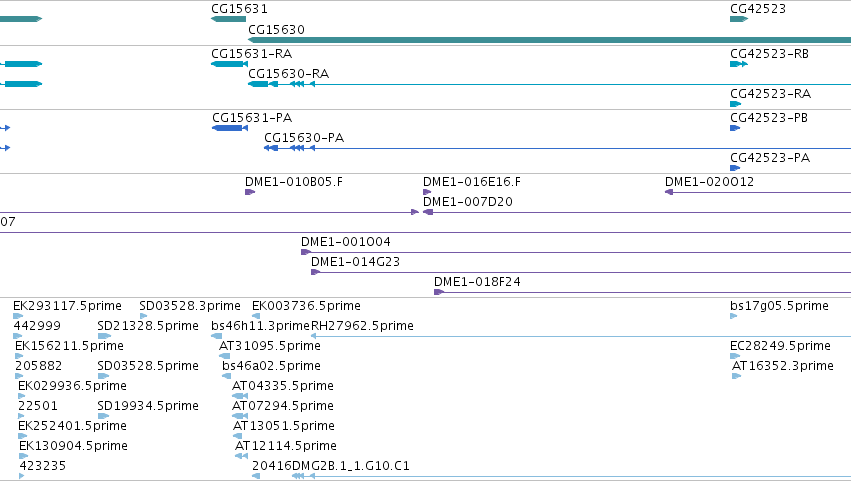This screenshot has width=851, height=481.
Task: Select the teal CG15631 gene arrow glyph
Action: click(228, 19)
